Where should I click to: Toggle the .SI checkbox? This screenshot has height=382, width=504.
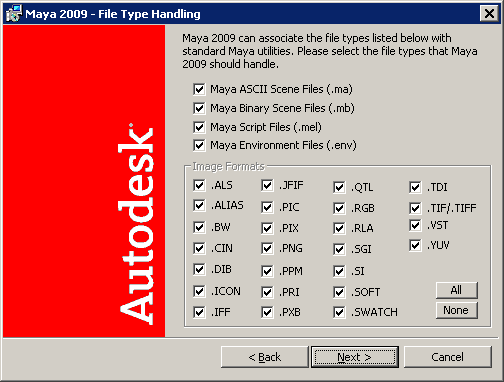339,271
